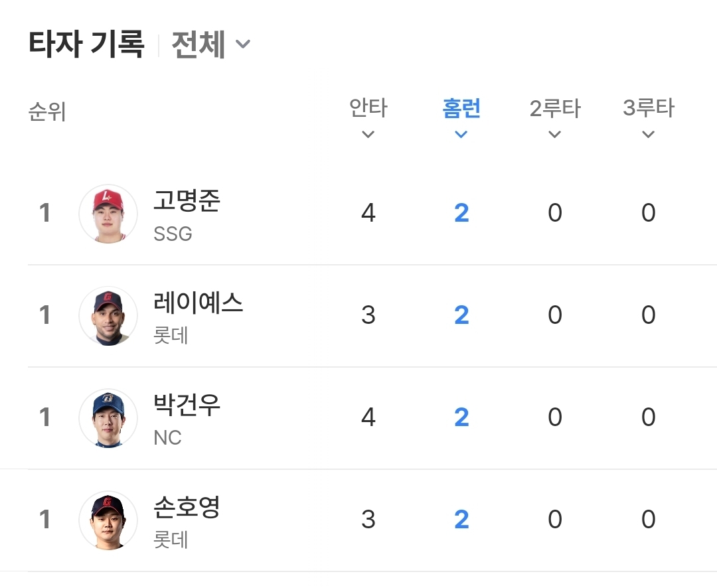Viewport: 717px width, 588px height.
Task: Sort by 3루타 column chevron
Action: click(649, 135)
